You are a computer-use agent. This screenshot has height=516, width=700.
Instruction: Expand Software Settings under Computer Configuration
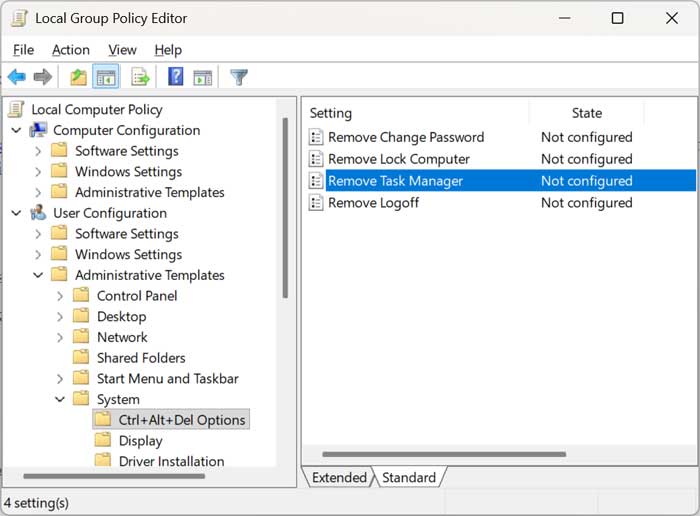[x=38, y=151]
